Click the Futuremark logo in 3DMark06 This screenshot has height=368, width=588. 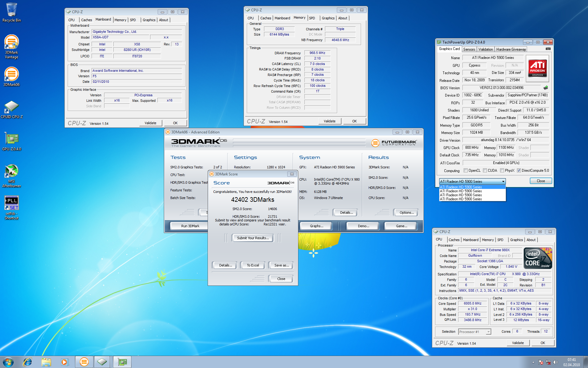[x=394, y=143]
